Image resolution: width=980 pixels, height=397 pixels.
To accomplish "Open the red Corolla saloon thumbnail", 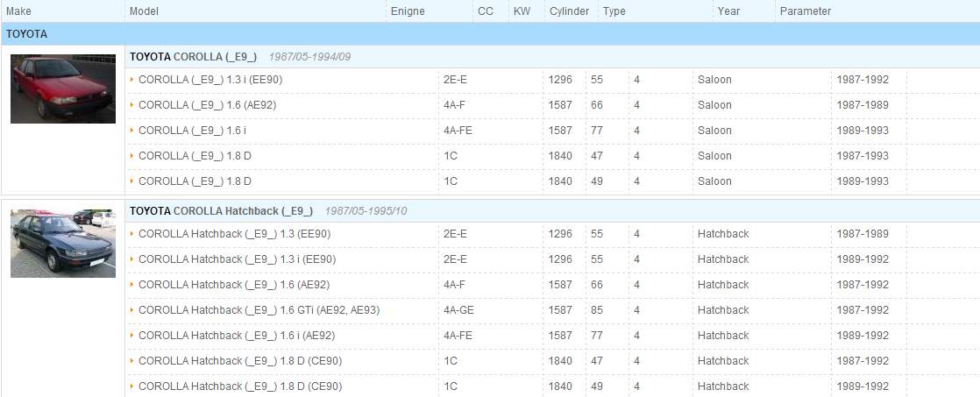I will (x=63, y=89).
